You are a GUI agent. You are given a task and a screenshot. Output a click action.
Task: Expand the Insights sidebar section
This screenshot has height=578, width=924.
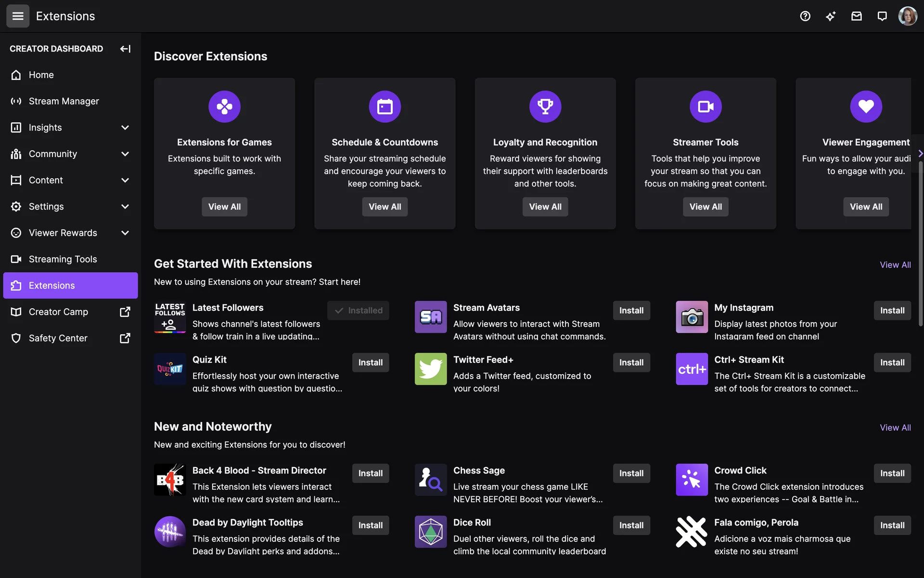click(x=125, y=128)
